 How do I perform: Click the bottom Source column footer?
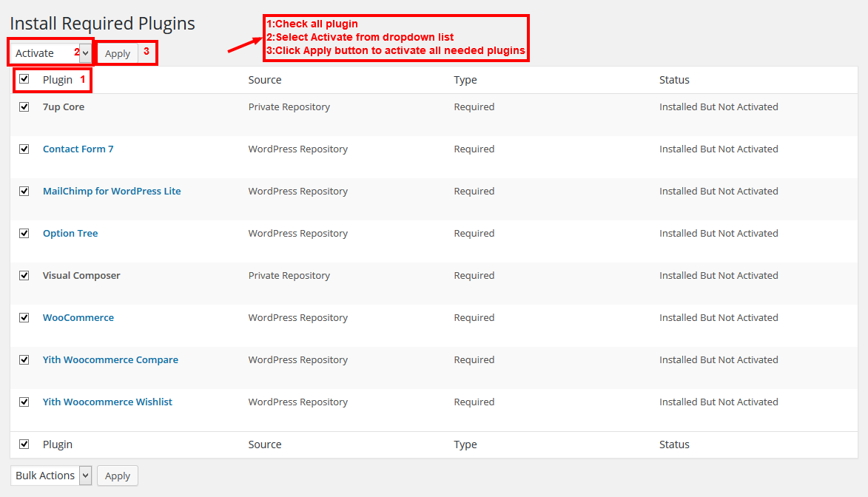265,444
